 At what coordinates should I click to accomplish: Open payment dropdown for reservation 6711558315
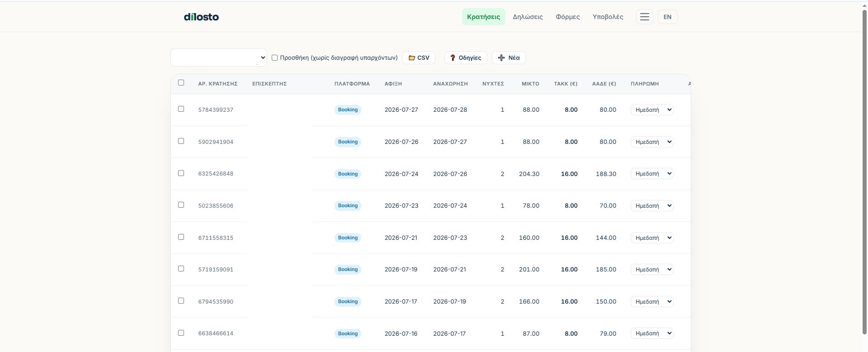[x=652, y=238]
